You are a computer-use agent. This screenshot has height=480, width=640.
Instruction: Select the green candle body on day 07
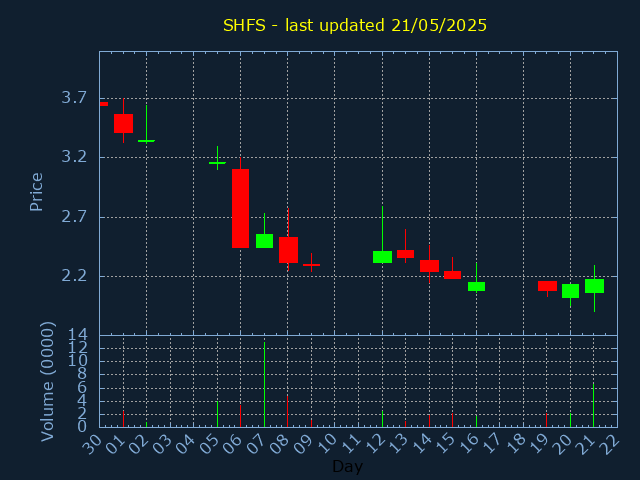[264, 241]
